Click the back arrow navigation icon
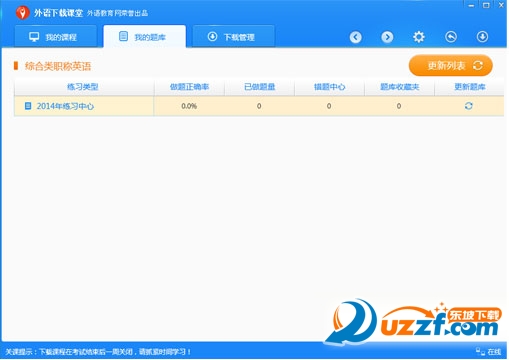 pyautogui.click(x=356, y=37)
